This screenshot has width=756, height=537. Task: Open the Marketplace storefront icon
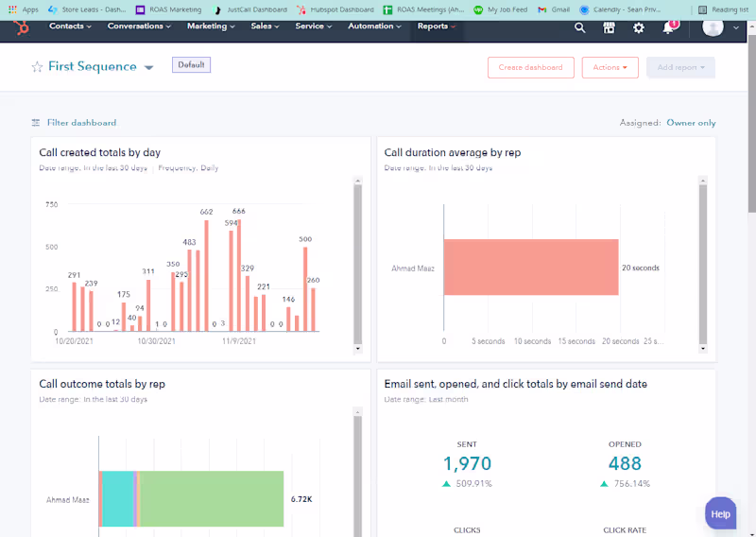tap(609, 28)
